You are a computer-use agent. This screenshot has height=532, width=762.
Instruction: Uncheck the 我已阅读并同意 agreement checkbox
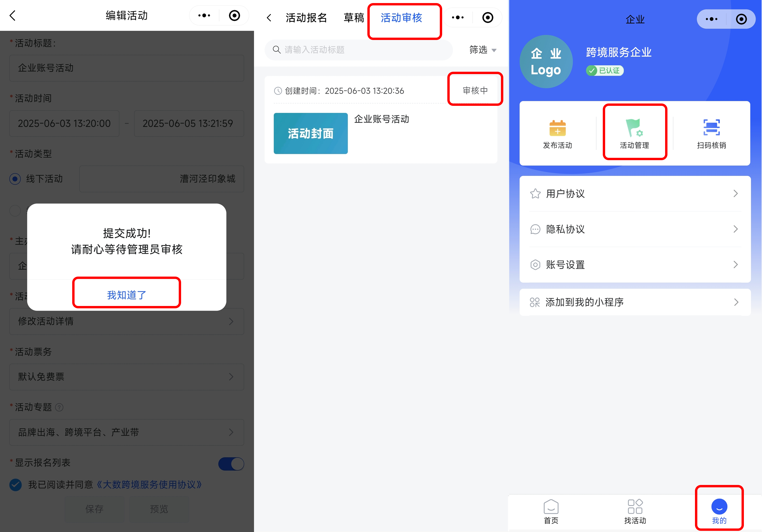click(x=15, y=485)
